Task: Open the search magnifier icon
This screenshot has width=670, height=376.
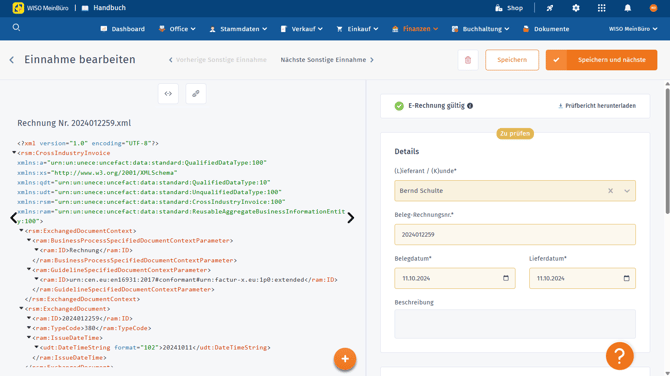Action: click(16, 28)
